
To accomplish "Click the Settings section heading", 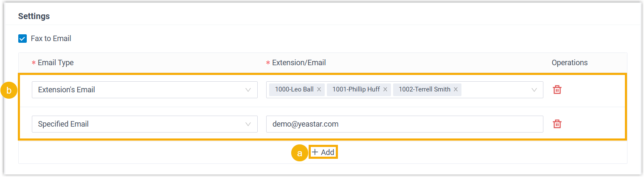I will click(34, 17).
